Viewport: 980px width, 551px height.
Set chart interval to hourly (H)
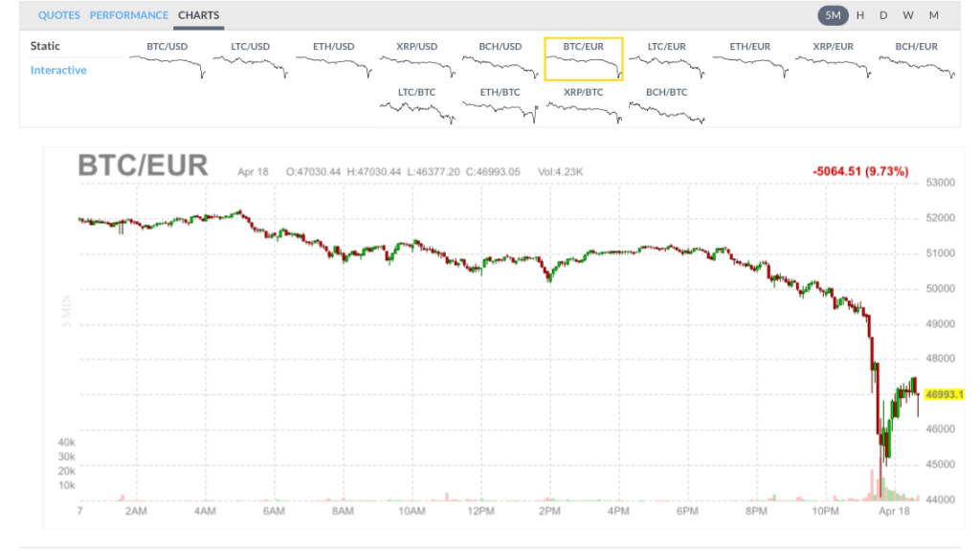pos(860,15)
